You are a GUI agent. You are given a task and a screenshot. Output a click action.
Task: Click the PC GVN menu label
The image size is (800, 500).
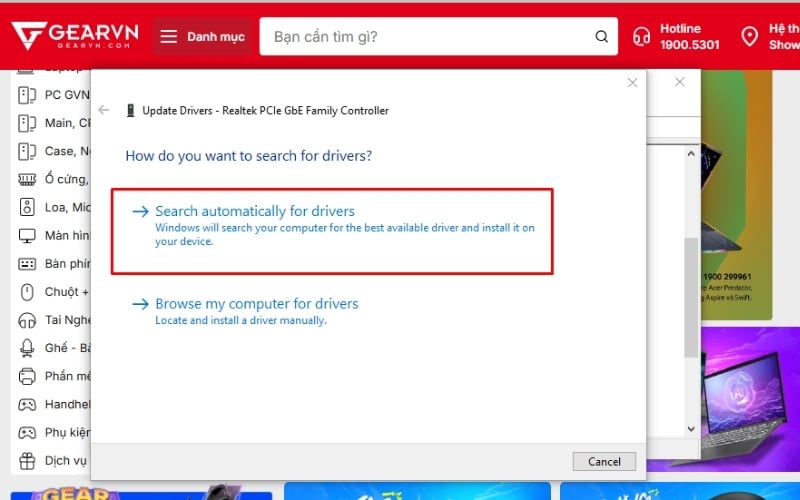(x=67, y=95)
